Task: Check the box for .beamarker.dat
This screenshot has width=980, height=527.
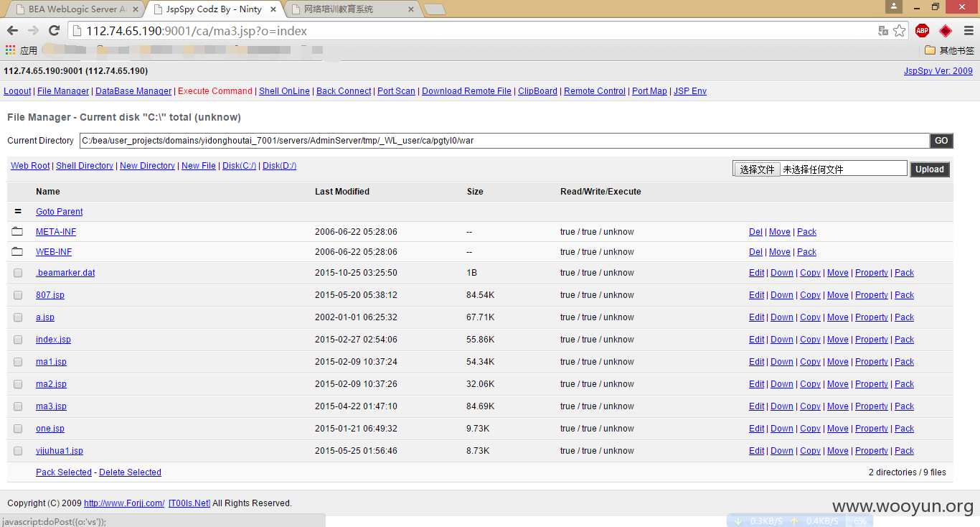Action: point(18,273)
